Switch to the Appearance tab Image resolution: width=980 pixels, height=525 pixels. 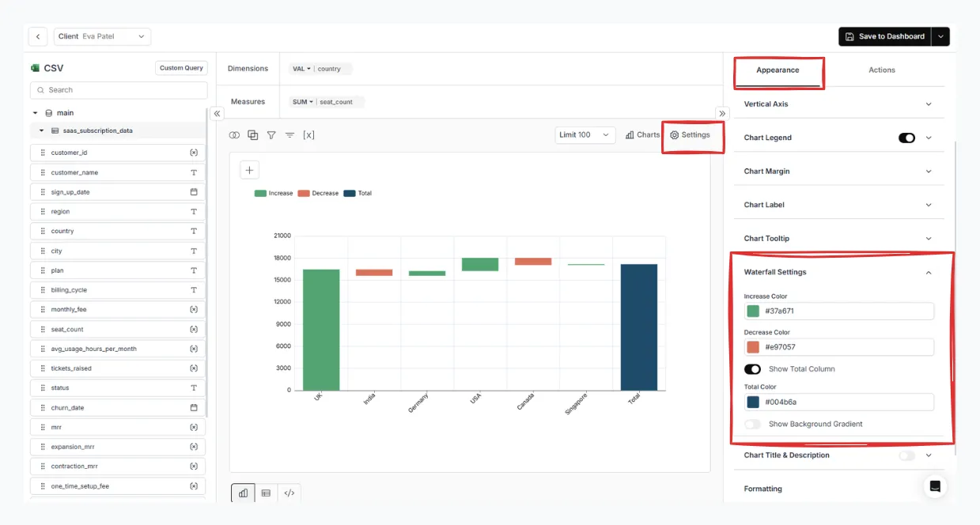point(778,70)
